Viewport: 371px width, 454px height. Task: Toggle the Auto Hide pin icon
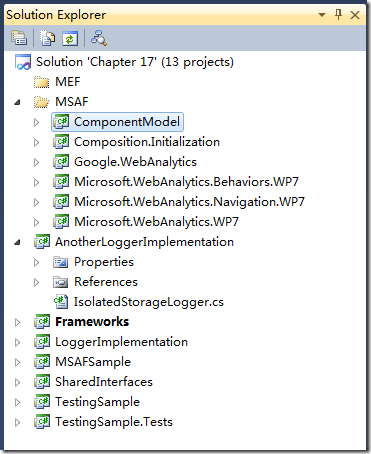(x=338, y=15)
